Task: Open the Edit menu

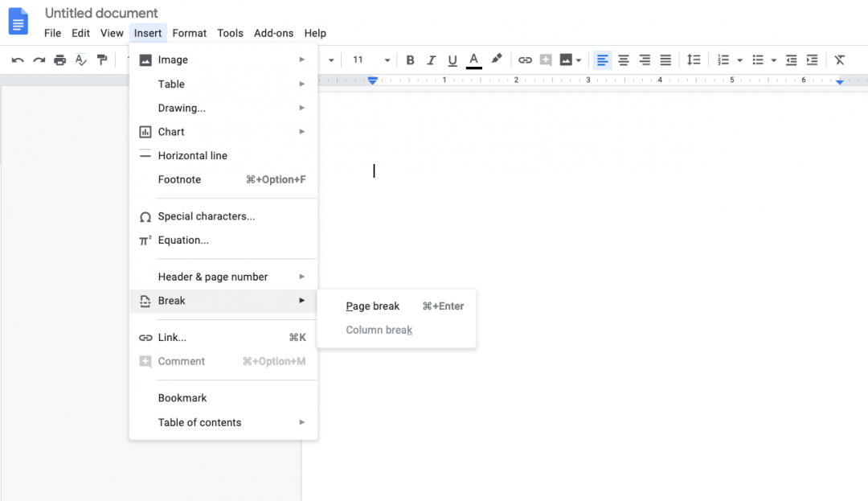Action: pyautogui.click(x=80, y=33)
